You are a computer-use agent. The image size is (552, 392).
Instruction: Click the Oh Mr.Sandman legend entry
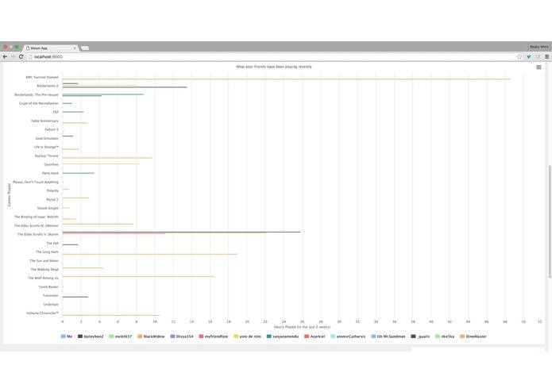388,336
